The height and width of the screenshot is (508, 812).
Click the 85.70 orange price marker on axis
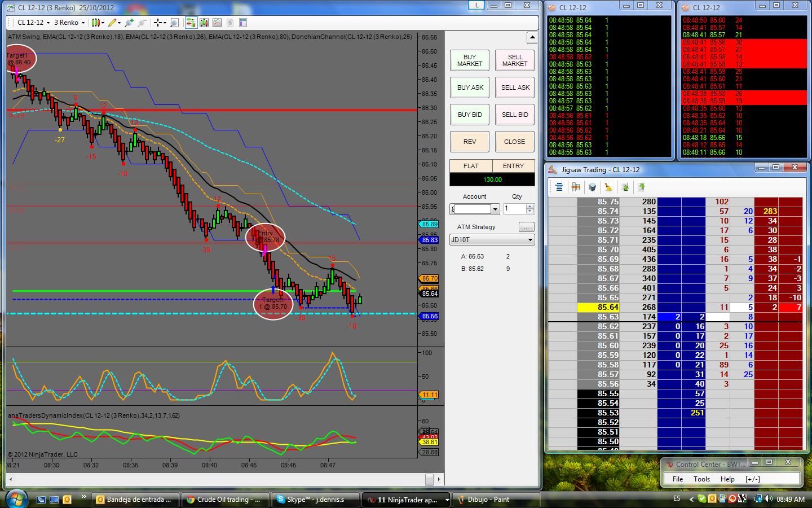pos(429,278)
